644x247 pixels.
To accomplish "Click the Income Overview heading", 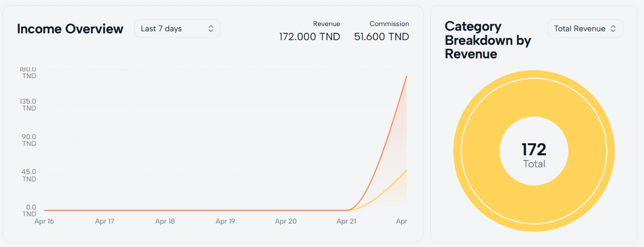I will pyautogui.click(x=70, y=29).
